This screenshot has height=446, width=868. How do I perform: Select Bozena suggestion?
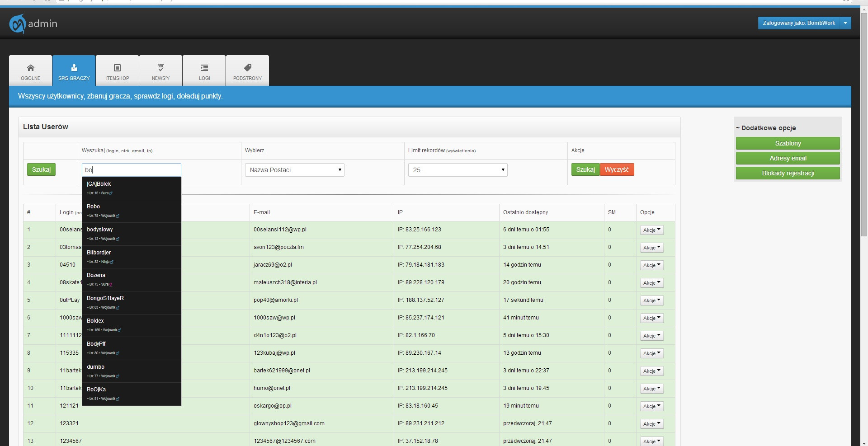point(132,280)
